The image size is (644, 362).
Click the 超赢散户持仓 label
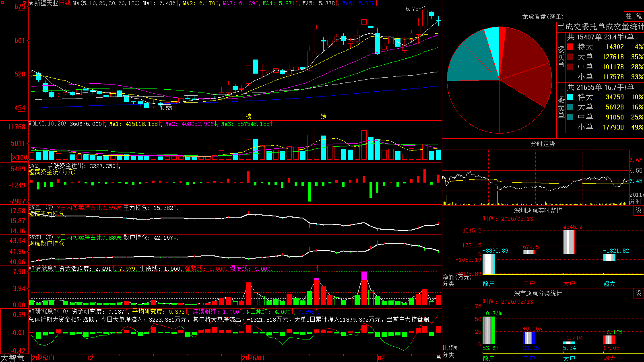click(x=46, y=243)
